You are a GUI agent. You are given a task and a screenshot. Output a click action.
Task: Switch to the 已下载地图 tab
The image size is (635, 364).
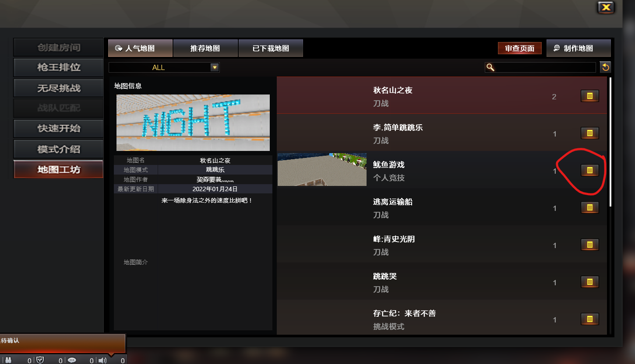[x=271, y=48]
